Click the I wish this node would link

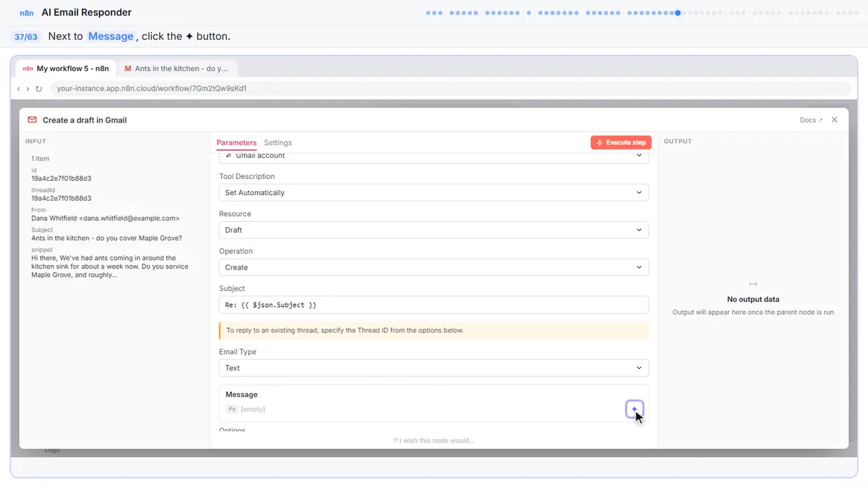coord(434,441)
